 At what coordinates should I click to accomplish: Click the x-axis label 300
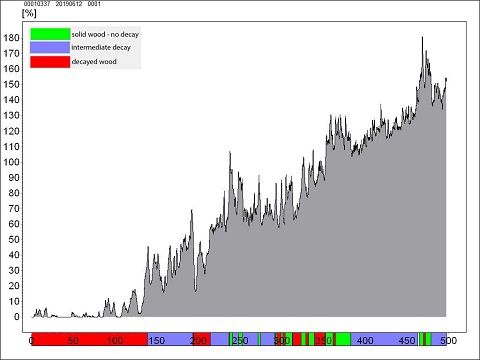coord(282,340)
